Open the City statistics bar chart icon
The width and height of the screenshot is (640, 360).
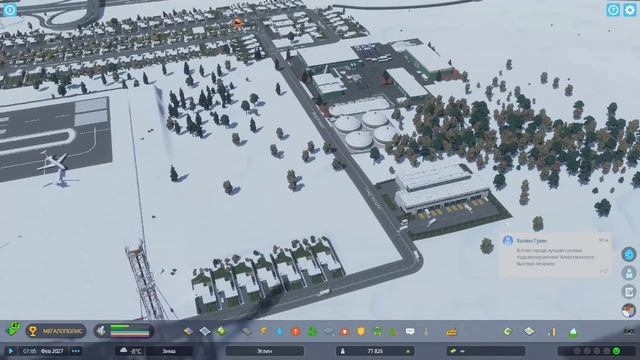pyautogui.click(x=551, y=331)
